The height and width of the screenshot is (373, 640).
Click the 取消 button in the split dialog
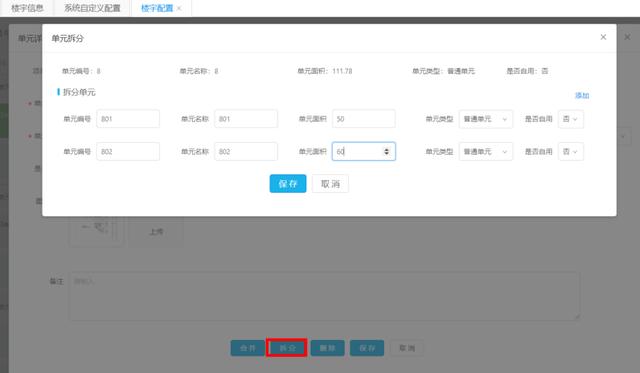click(330, 184)
